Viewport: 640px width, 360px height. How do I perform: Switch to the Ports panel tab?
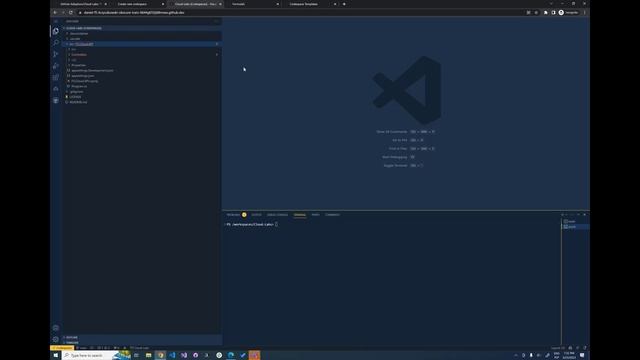click(x=316, y=215)
